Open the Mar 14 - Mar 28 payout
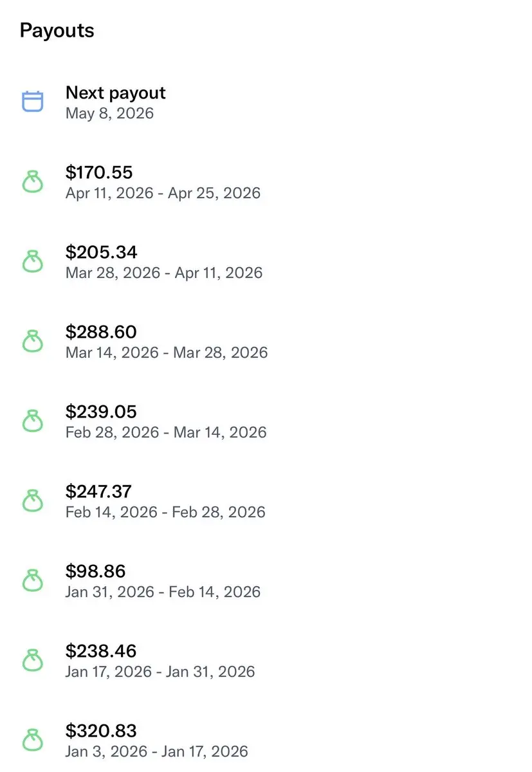532x772 pixels. [167, 353]
